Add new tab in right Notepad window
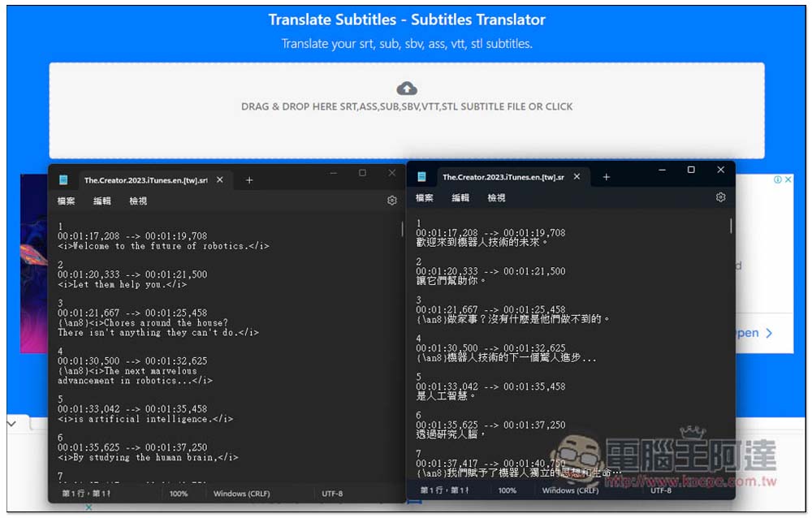This screenshot has height=518, width=812. (x=606, y=177)
